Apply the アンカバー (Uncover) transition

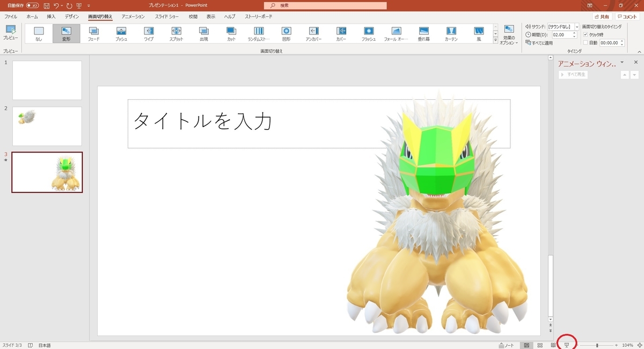pos(314,33)
